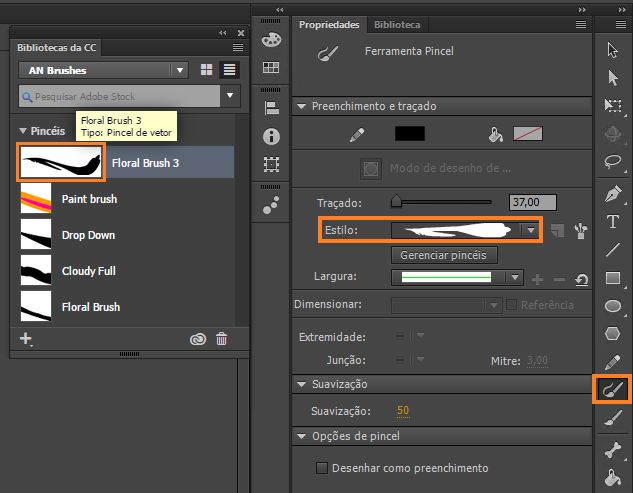Select the Pen tool

click(613, 194)
